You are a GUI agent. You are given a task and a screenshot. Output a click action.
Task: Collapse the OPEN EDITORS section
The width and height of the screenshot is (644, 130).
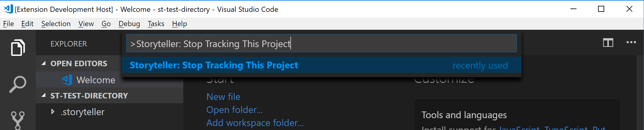point(44,63)
